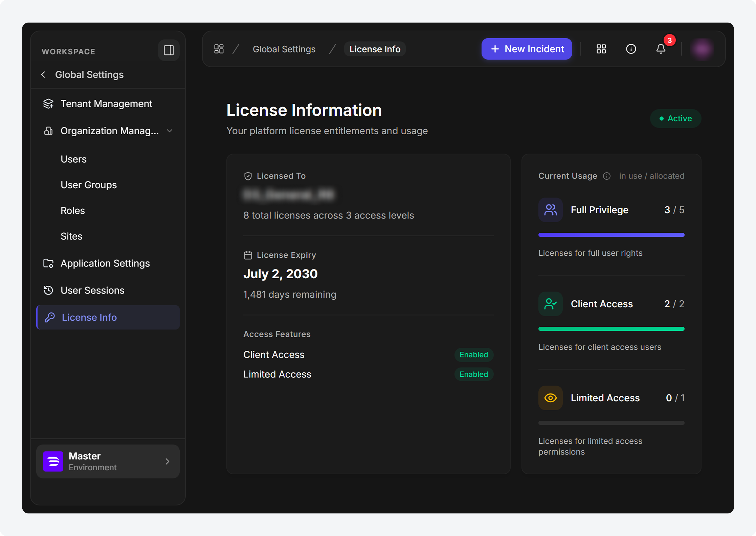Click the Master environment logo icon
756x536 pixels.
[x=53, y=461]
